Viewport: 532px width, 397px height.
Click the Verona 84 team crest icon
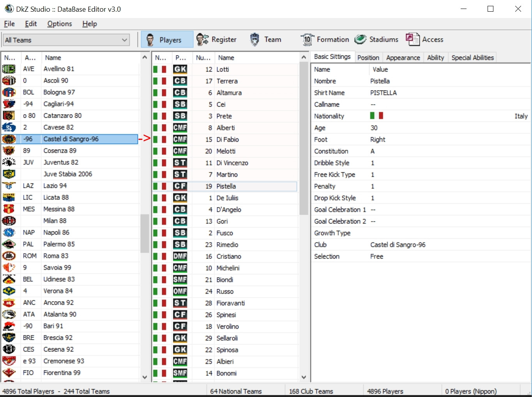tap(9, 291)
